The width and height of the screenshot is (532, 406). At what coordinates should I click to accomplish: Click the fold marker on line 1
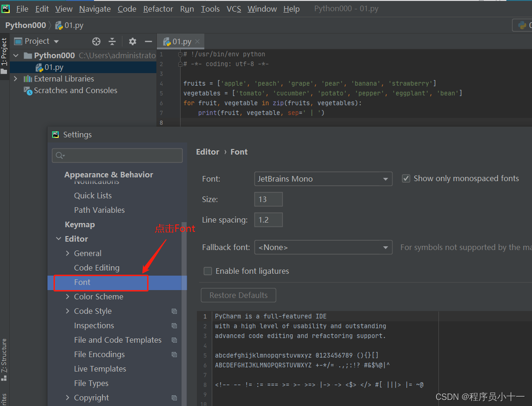tap(181, 54)
